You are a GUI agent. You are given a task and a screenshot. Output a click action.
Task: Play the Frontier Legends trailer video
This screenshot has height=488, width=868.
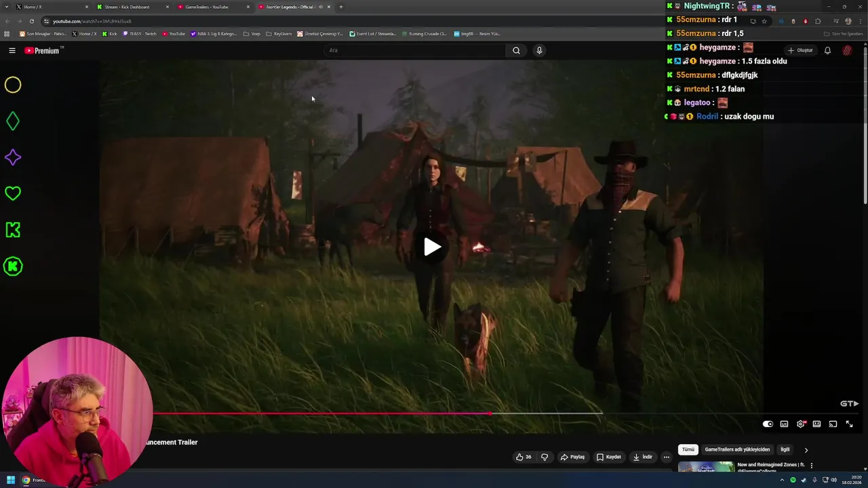click(x=432, y=247)
